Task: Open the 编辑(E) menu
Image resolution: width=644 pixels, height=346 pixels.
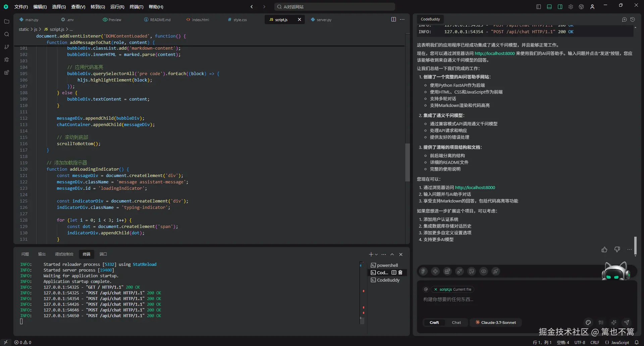Action: tap(40, 7)
